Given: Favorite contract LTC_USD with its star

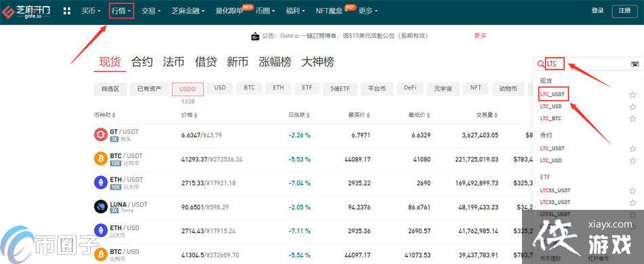Looking at the screenshot, I should 632,160.
